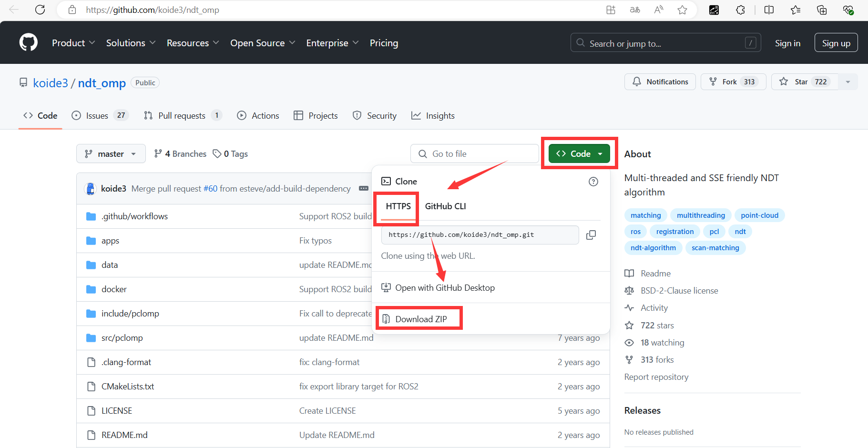Click the scan-matching topic tag
Viewport: 868px width, 448px height.
(x=715, y=248)
